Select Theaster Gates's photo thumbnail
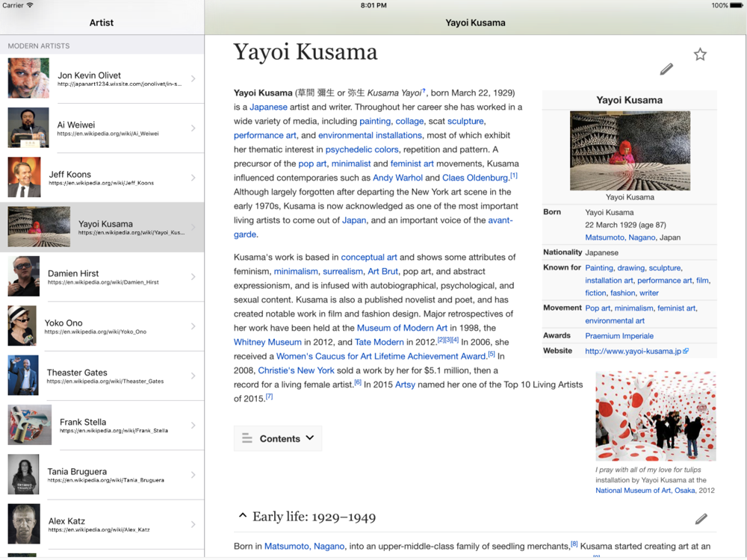The width and height of the screenshot is (747, 560). pos(23,376)
